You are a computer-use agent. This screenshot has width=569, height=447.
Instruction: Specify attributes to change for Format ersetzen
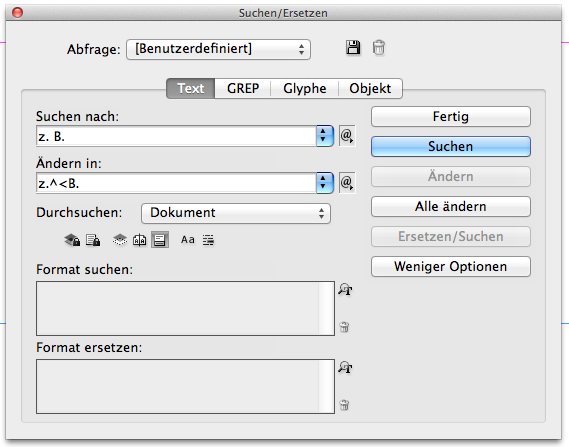coord(345,367)
